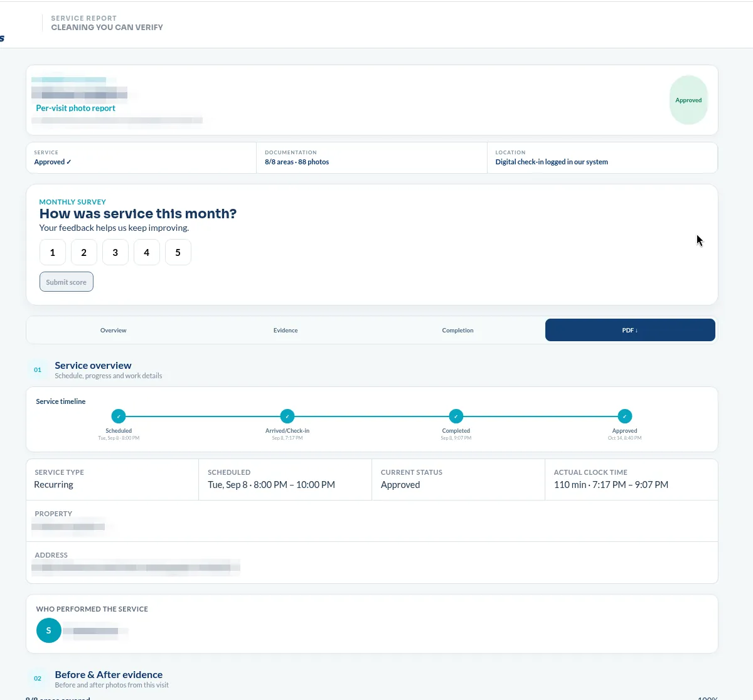Click the Submit score button
Screen dimensions: 753x700
coord(67,282)
